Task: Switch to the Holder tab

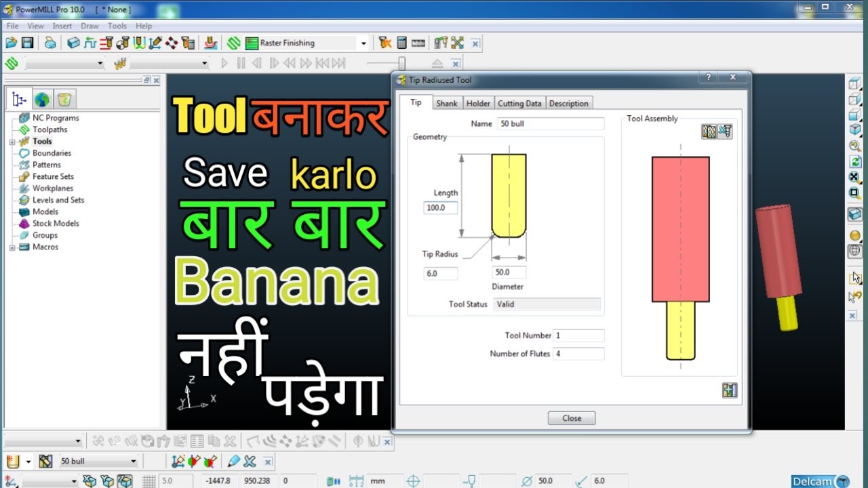Action: coord(478,103)
